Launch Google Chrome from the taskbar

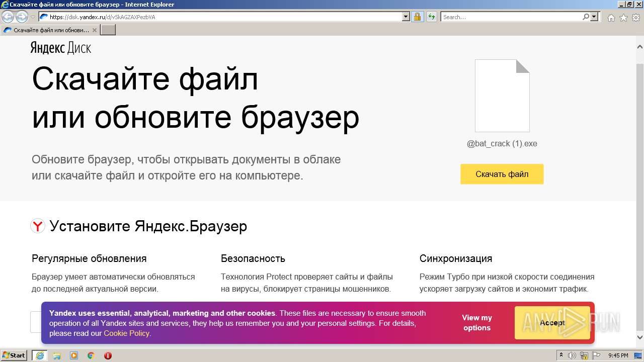tap(91, 355)
